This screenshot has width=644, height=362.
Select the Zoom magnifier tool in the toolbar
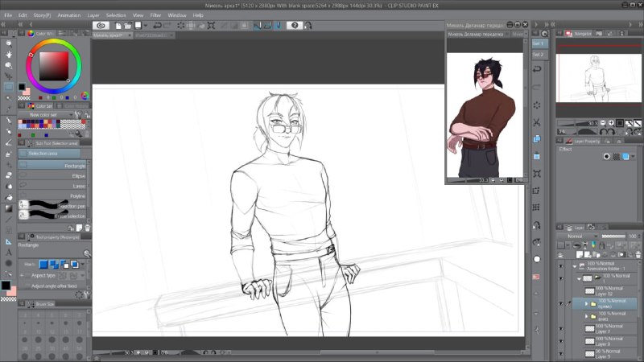pos(9,43)
